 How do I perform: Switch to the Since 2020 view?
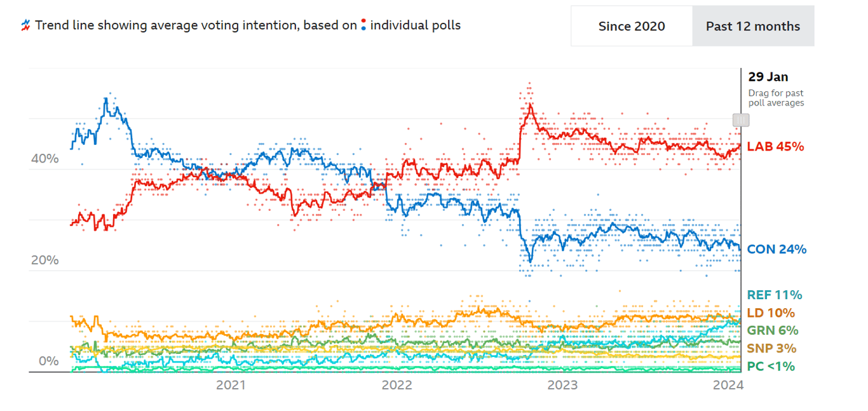[632, 26]
